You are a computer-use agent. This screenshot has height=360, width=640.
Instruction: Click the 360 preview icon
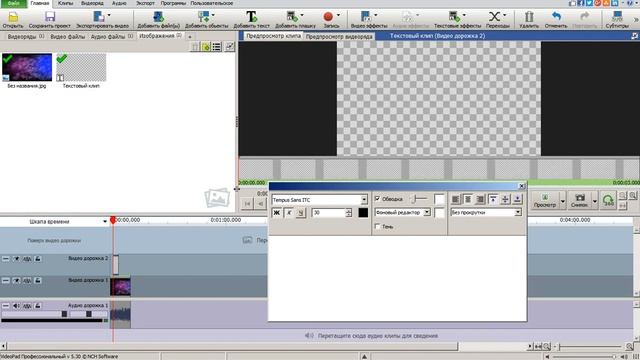click(608, 201)
